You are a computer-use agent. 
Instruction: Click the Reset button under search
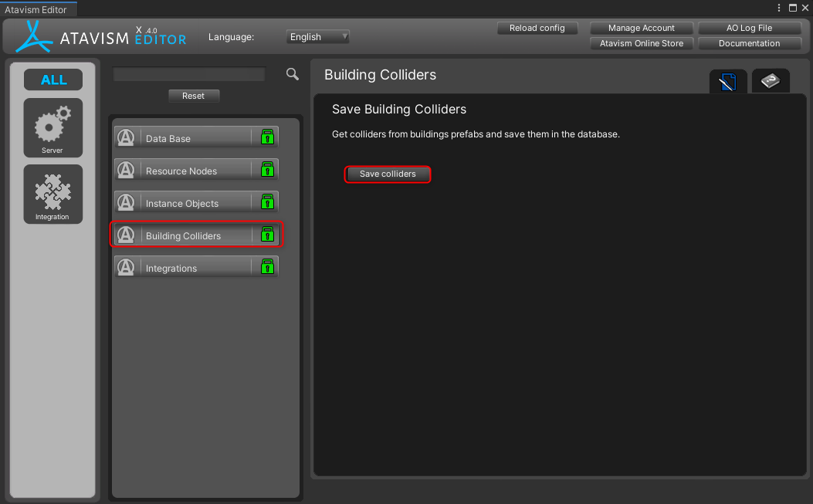193,96
